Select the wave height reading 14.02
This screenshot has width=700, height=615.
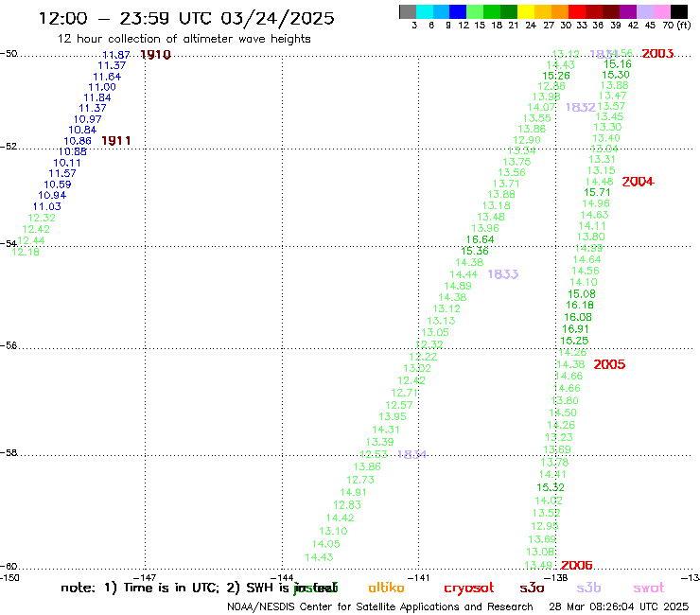click(x=549, y=501)
